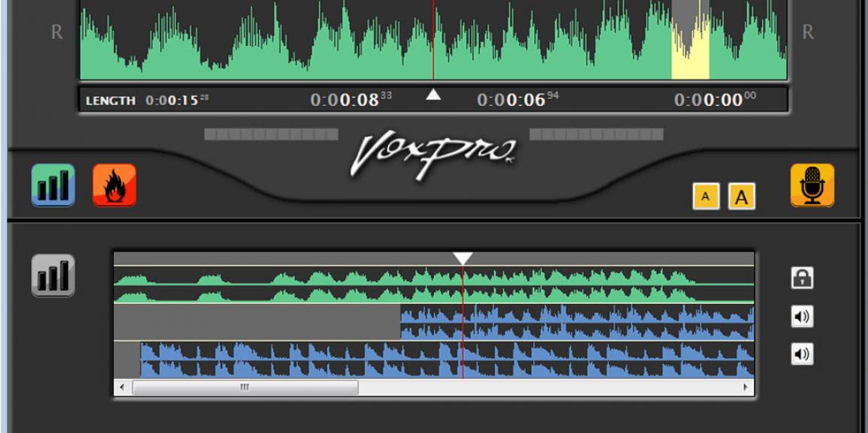The image size is (868, 433).
Task: Mute the bottom blue track speaker
Action: pyautogui.click(x=802, y=354)
